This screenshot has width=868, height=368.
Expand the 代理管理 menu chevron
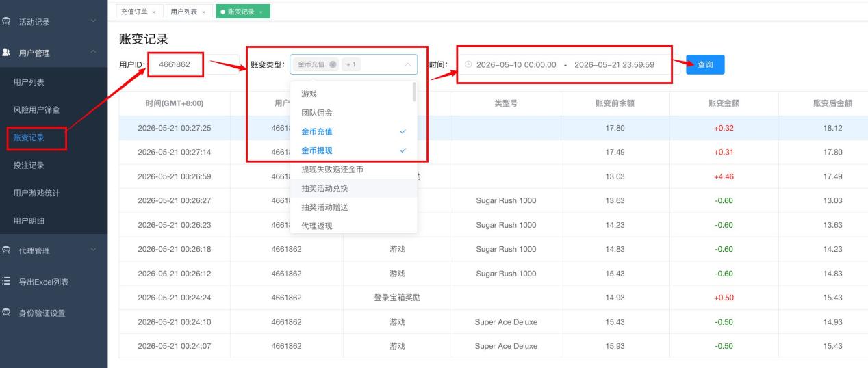(x=94, y=250)
